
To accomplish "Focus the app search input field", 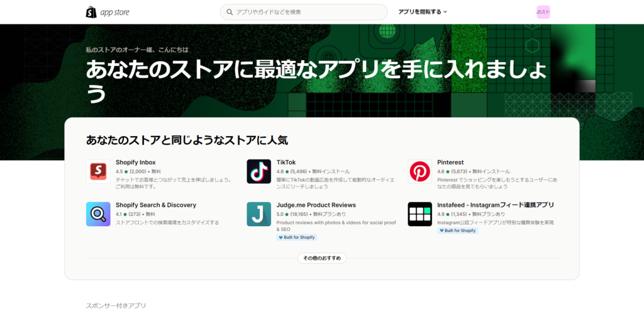I will (x=304, y=13).
